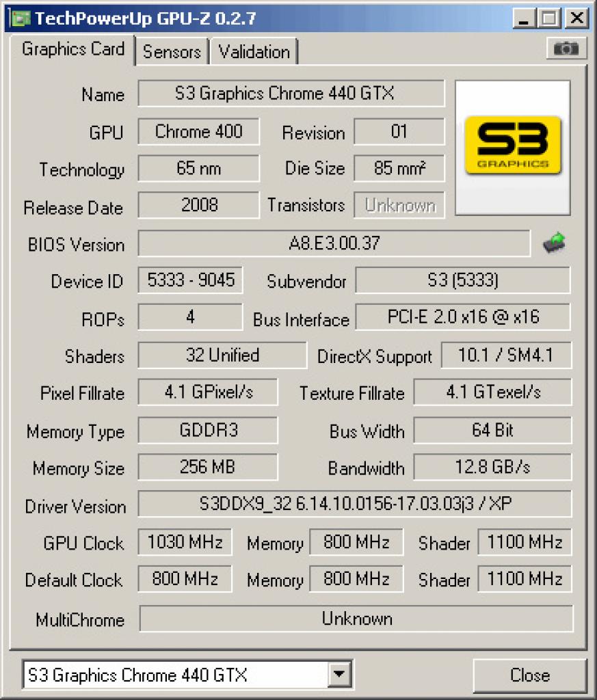Click the Bus Interface PCI-E 2.0 x16 field

point(463,317)
